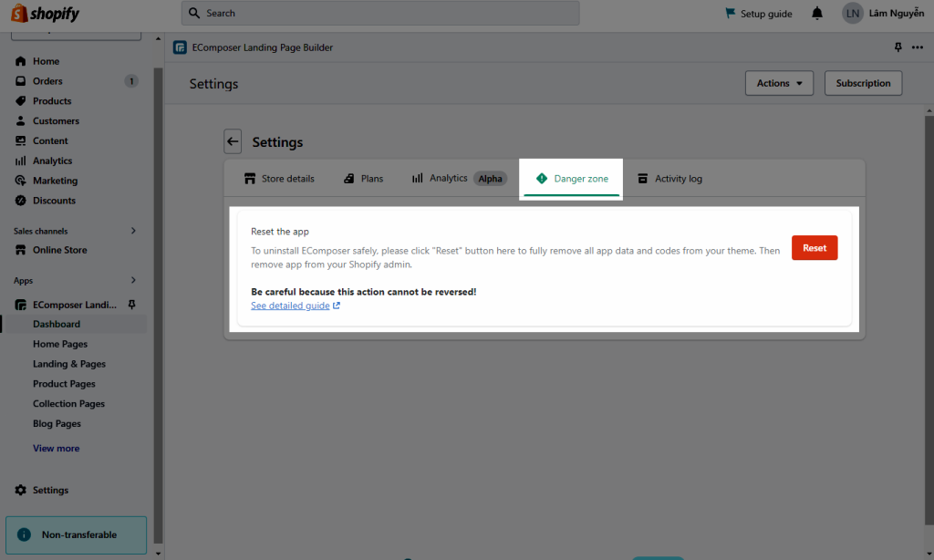Click the external link icon beside guide
This screenshot has height=560, width=934.
337,305
